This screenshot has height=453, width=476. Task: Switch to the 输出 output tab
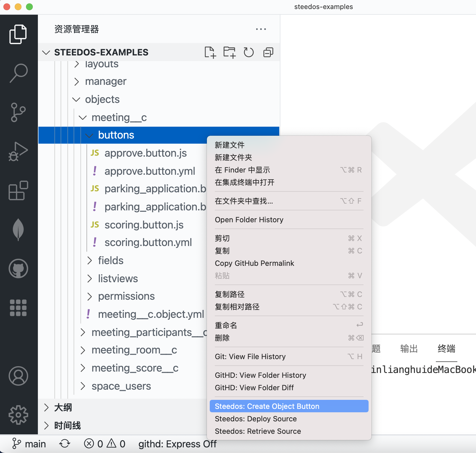(409, 349)
